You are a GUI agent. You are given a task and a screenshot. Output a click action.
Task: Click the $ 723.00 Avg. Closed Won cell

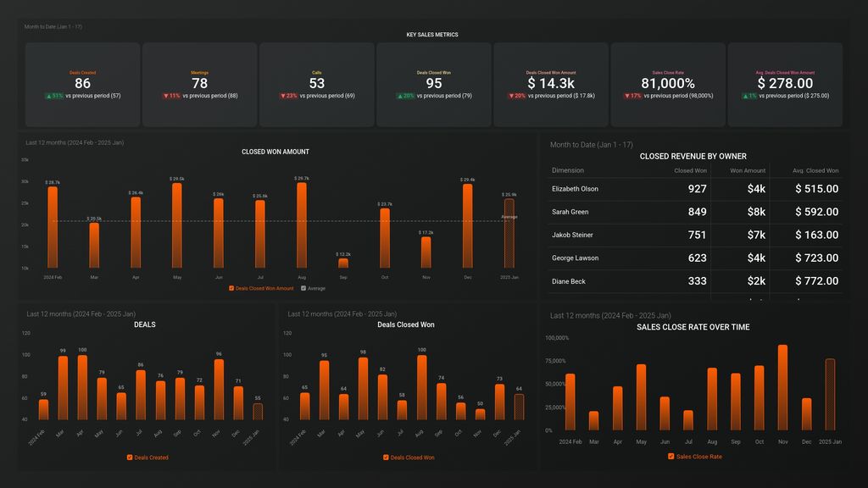coord(816,258)
